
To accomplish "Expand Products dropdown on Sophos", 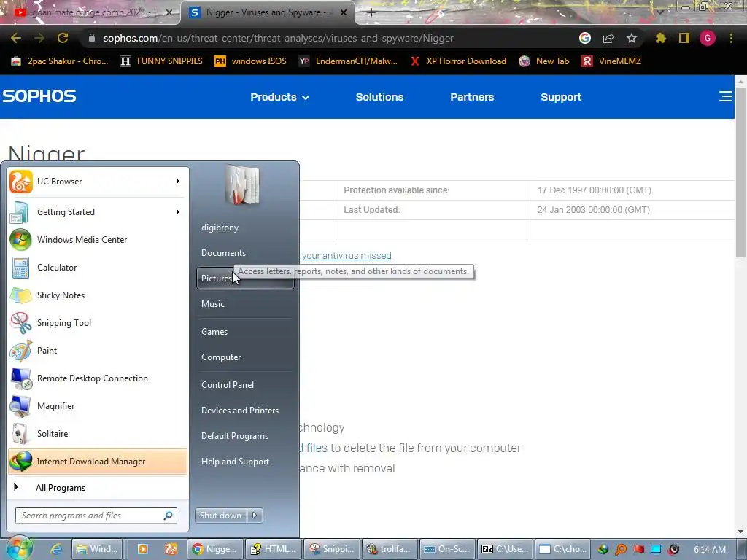I will (279, 97).
